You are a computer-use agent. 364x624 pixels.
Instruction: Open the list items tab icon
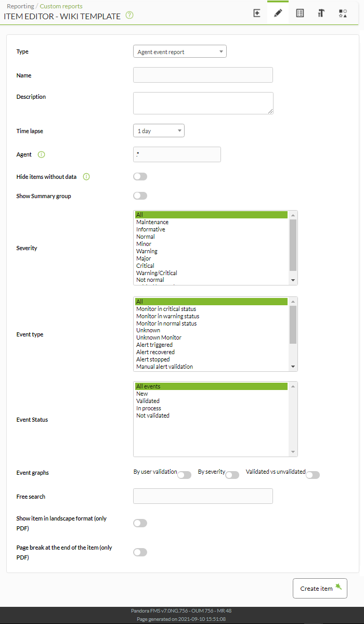coord(300,13)
